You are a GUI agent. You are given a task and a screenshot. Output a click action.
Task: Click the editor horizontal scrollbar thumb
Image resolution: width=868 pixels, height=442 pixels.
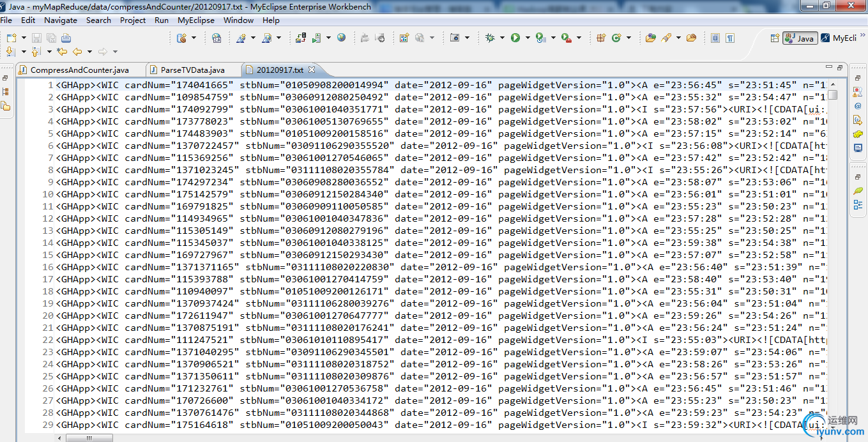click(90, 438)
